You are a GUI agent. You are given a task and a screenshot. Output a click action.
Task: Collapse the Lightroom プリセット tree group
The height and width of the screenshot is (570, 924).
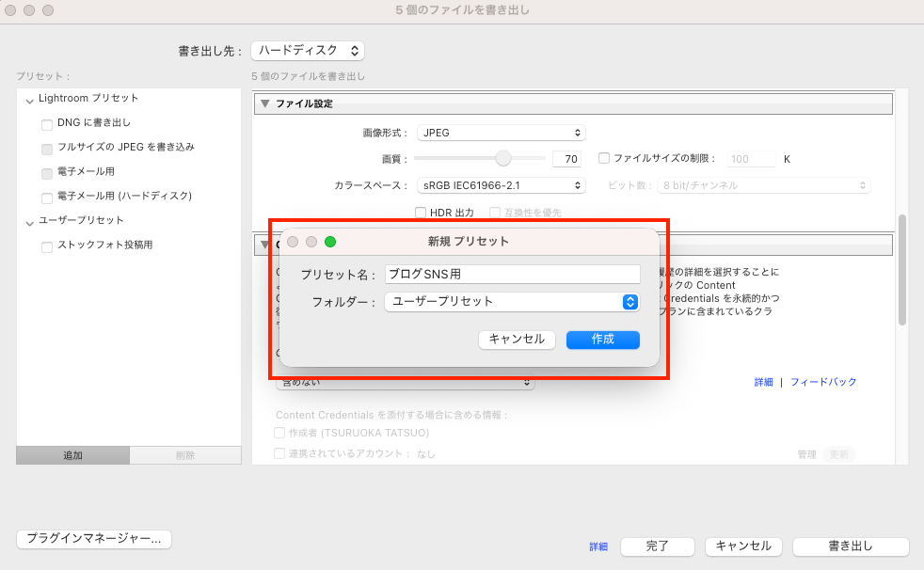tap(30, 98)
